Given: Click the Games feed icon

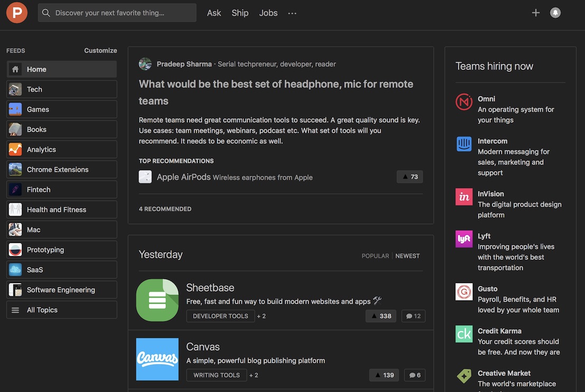Looking at the screenshot, I should point(15,109).
